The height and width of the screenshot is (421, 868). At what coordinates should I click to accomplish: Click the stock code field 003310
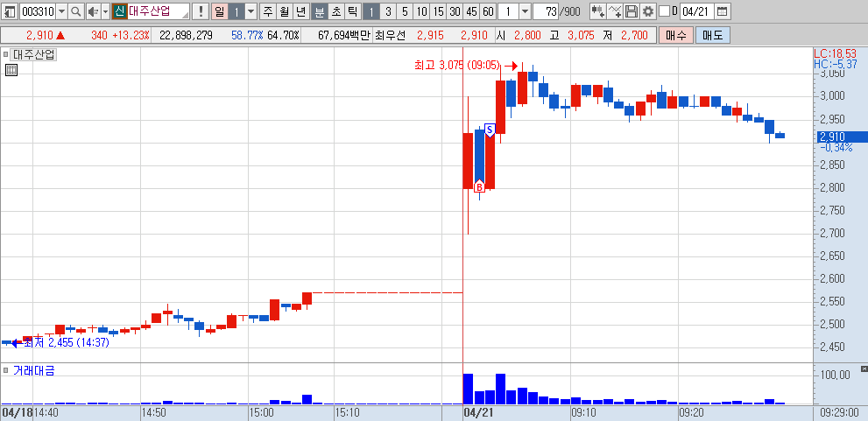point(37,11)
